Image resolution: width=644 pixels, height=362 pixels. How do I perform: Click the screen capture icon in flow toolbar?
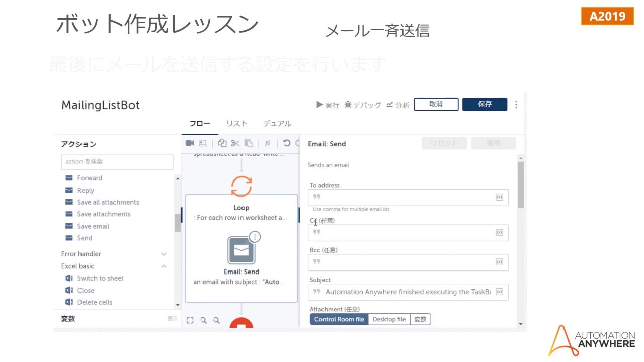point(203,143)
